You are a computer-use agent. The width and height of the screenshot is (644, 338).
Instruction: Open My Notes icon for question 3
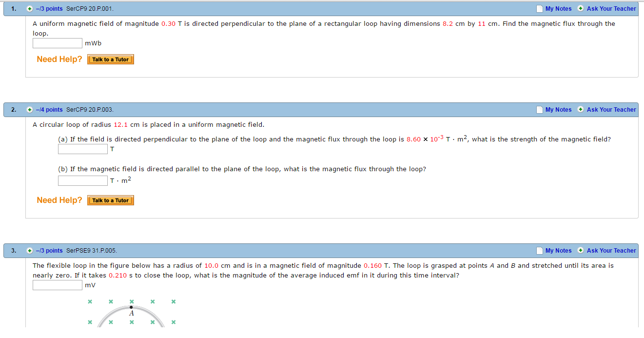tap(539, 251)
